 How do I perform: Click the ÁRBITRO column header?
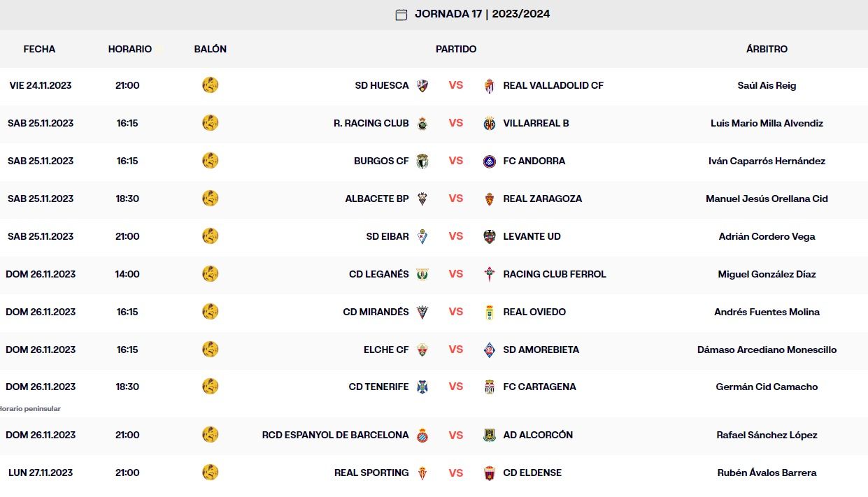pos(767,49)
